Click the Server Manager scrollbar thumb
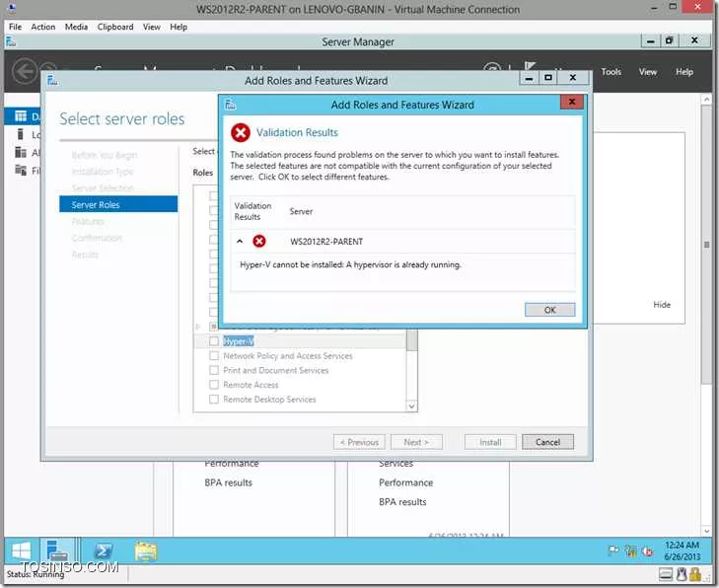The width and height of the screenshot is (719, 588). tap(706, 245)
